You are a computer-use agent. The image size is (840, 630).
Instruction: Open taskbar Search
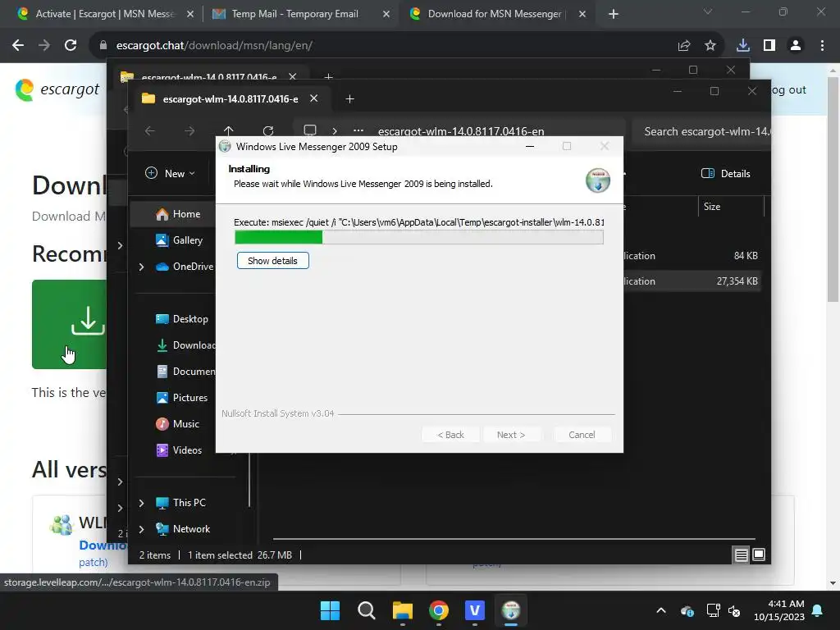point(367,610)
